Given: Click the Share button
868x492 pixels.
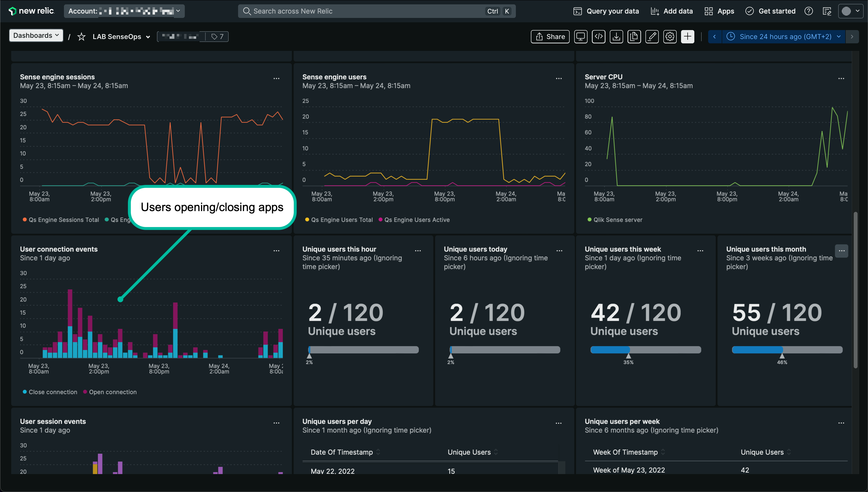Looking at the screenshot, I should tap(550, 37).
